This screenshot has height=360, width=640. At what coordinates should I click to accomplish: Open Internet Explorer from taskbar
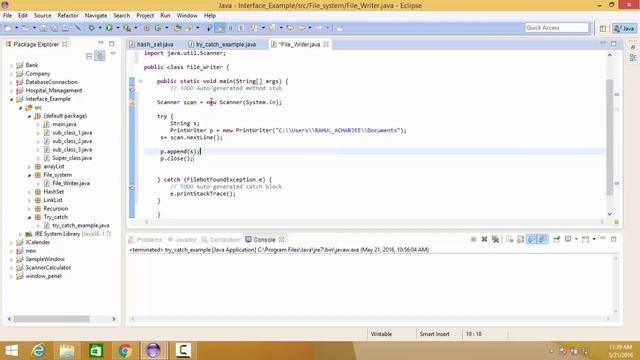[x=39, y=351]
